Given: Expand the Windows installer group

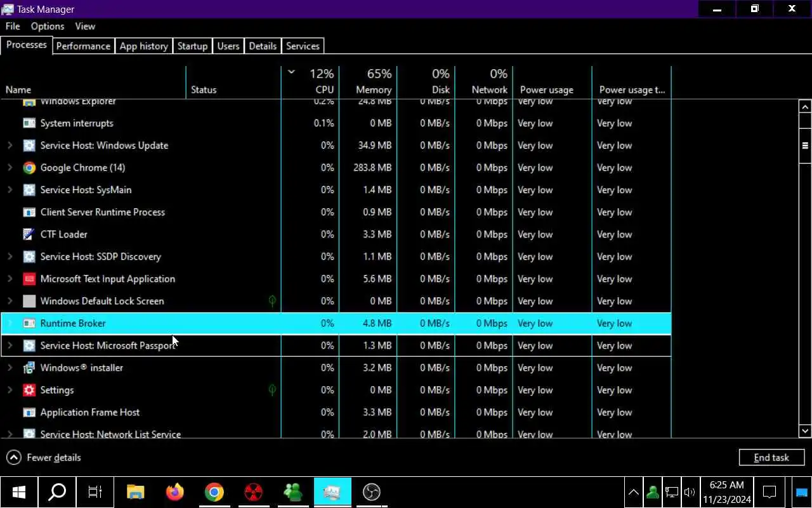Looking at the screenshot, I should [x=10, y=368].
